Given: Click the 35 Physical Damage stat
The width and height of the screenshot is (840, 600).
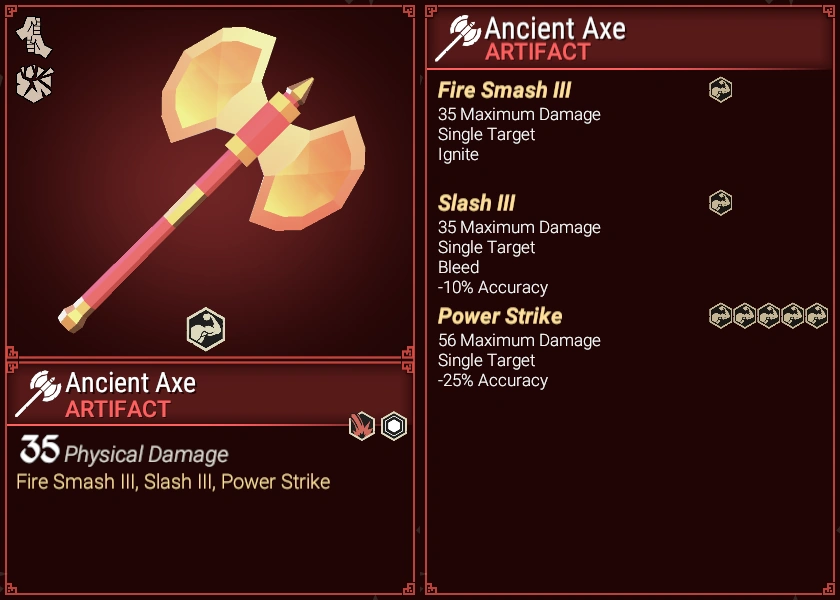Looking at the screenshot, I should 124,450.
